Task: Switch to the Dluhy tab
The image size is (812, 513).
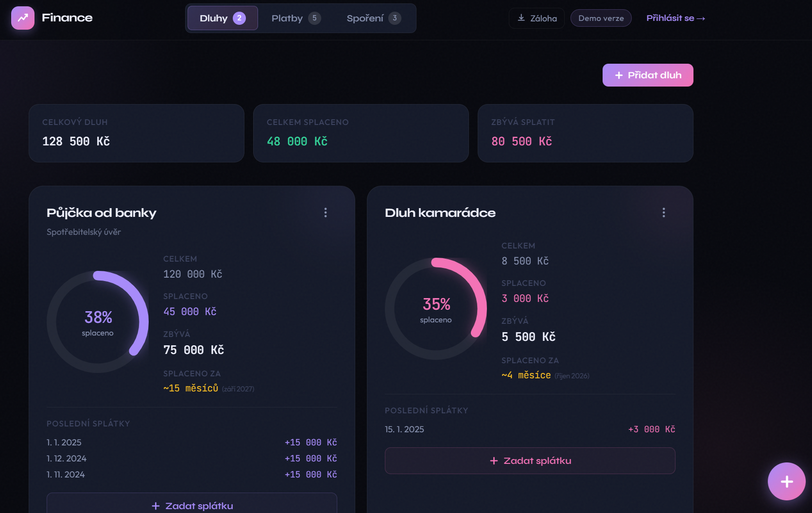Action: pyautogui.click(x=223, y=18)
